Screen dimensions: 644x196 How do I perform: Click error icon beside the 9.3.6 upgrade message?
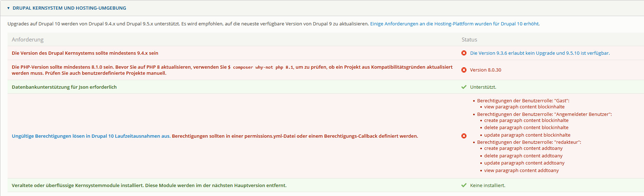pyautogui.click(x=464, y=53)
